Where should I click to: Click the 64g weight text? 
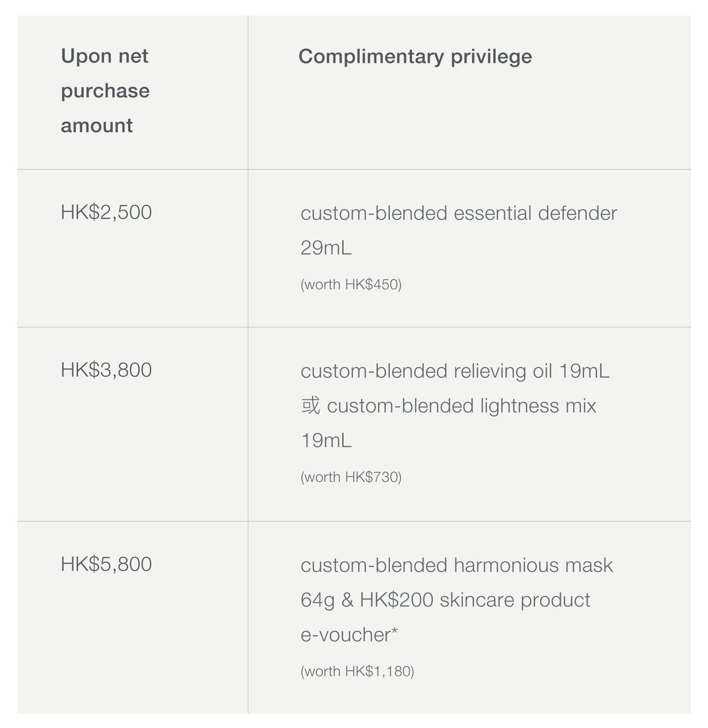pos(317,600)
